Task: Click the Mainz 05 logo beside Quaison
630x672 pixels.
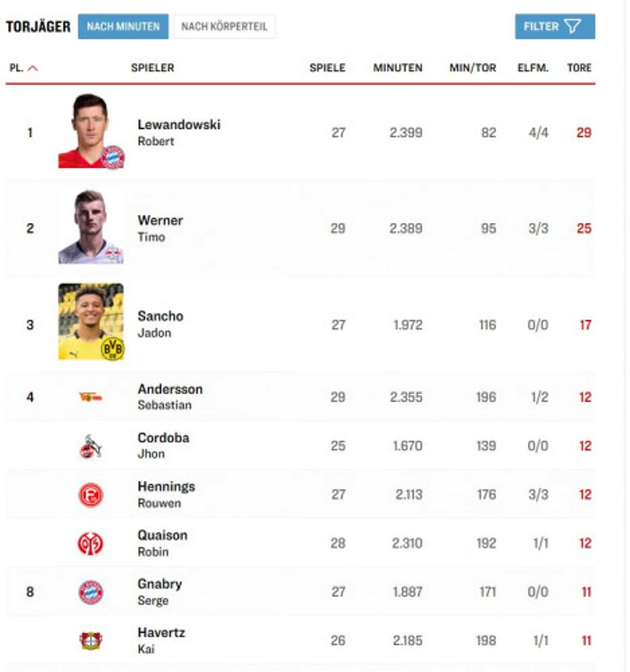Action: click(x=91, y=543)
